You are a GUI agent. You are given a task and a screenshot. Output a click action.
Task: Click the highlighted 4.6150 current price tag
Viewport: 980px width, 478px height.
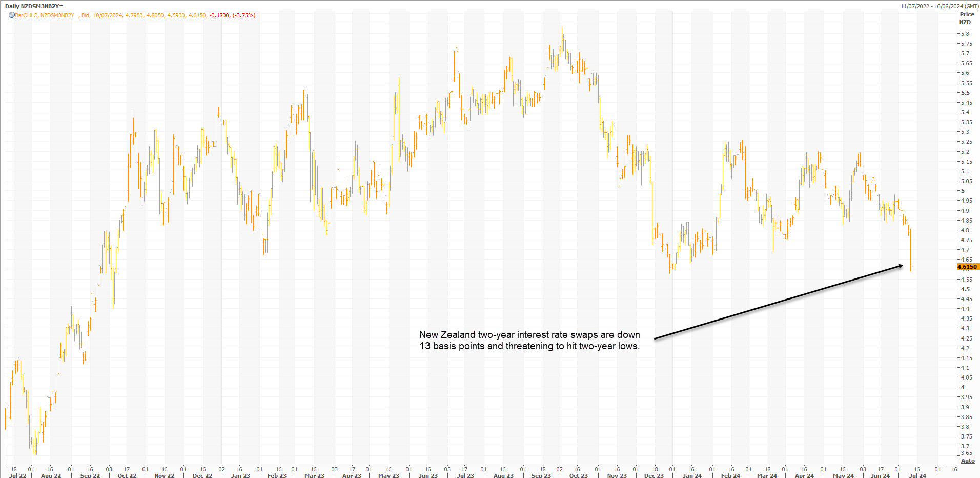(968, 267)
